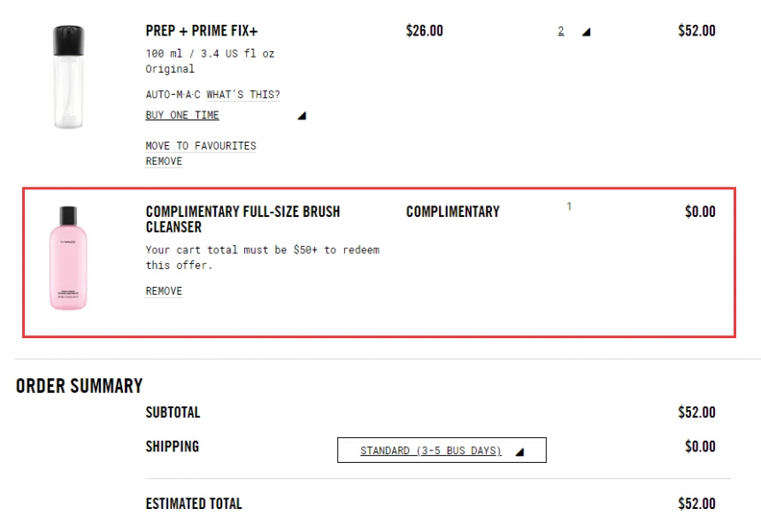Click the arrow inside shipping method box

tap(519, 451)
